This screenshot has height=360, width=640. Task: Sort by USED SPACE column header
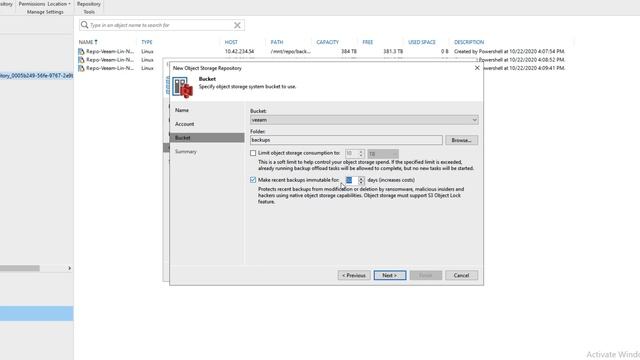tap(422, 42)
